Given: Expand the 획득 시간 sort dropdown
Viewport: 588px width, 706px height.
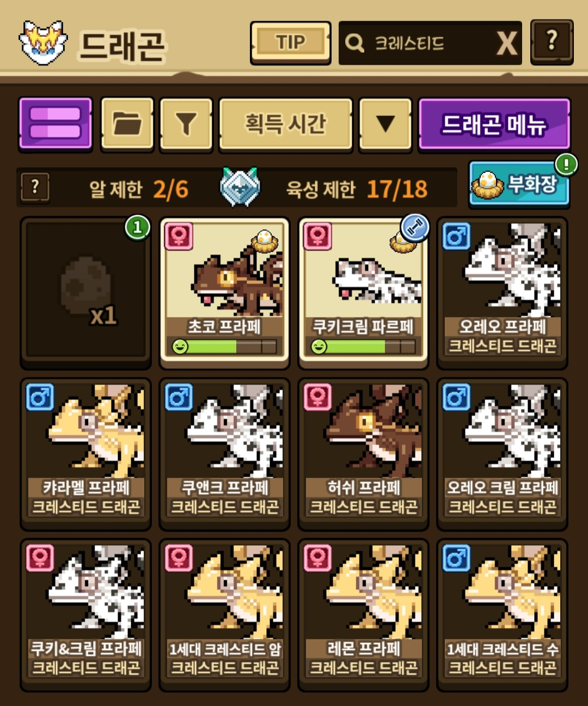Looking at the screenshot, I should tap(286, 124).
